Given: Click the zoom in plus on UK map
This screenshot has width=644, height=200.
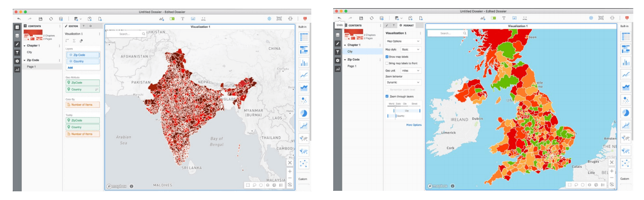Looking at the screenshot, I should pos(611,171).
